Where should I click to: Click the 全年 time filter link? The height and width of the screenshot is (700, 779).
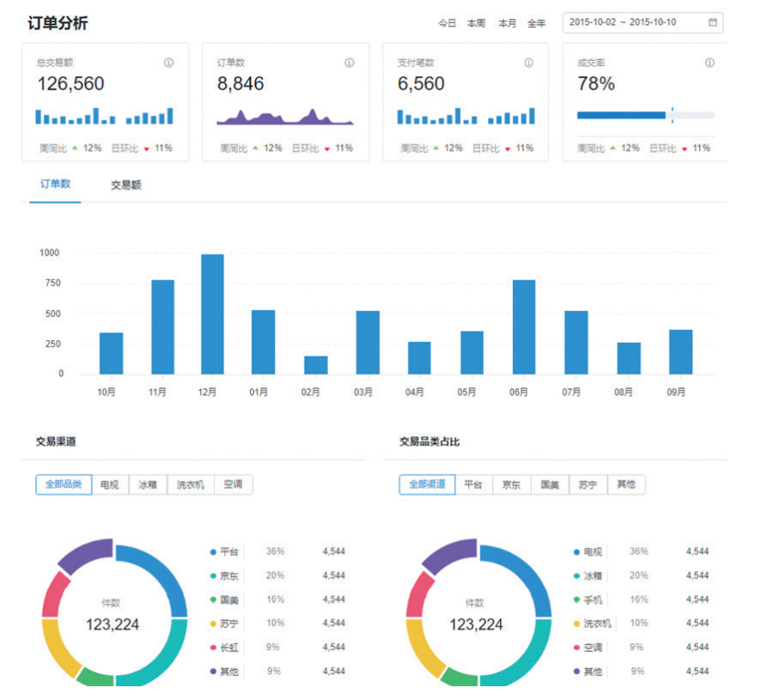[538, 23]
